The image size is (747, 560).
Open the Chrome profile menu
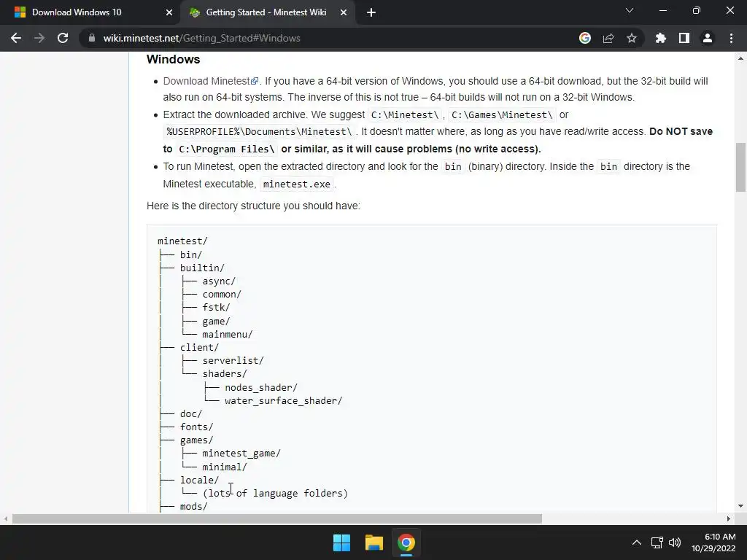coord(708,38)
